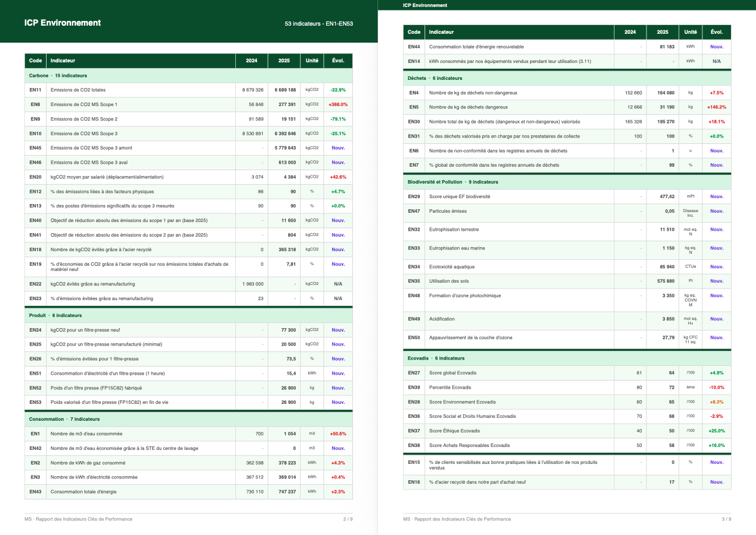756x535 pixels.
Task: Click the '+388.0%' evolution value
Action: 338,104
